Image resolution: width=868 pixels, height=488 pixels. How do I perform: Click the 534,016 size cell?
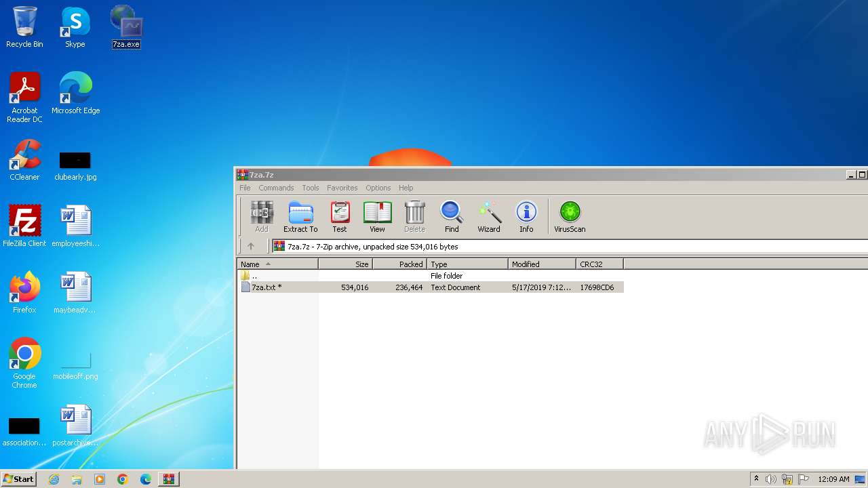point(355,287)
